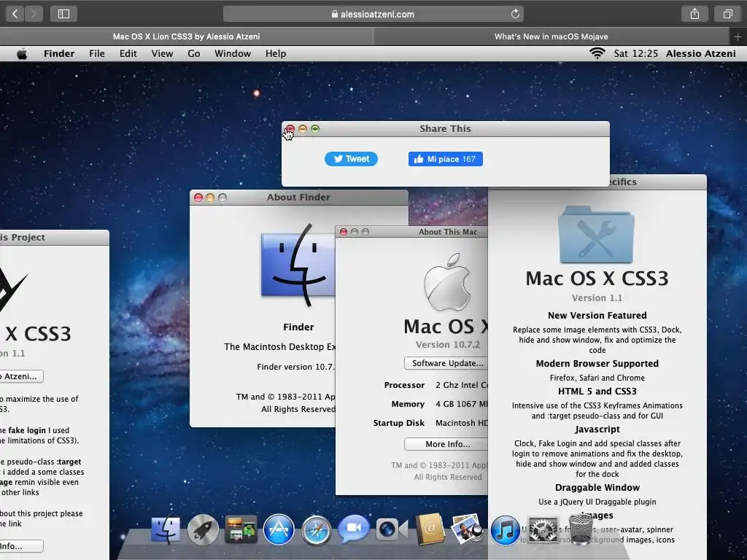Click the More Info... button in About This Mac
Screen dimensions: 747x560
point(446,444)
